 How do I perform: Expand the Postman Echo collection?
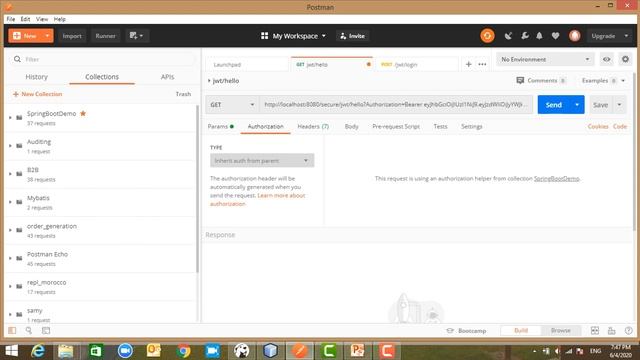[x=10, y=258]
